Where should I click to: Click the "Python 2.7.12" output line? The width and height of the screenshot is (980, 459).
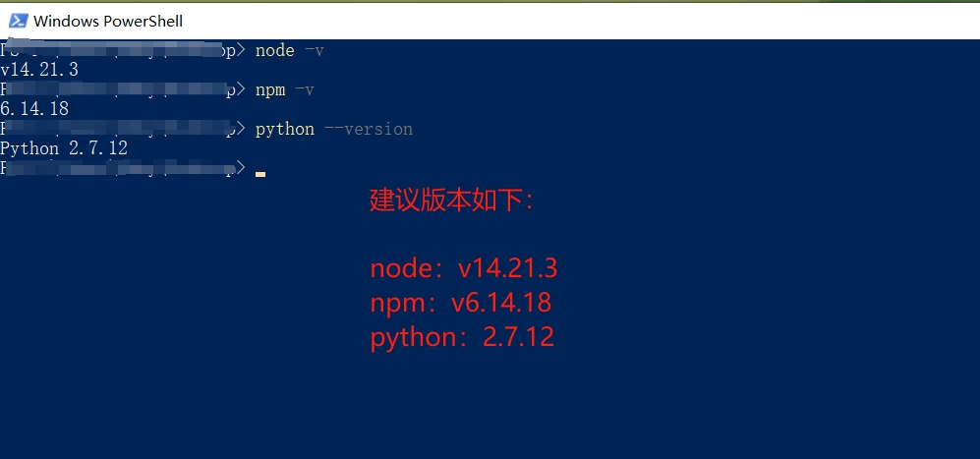pos(64,148)
